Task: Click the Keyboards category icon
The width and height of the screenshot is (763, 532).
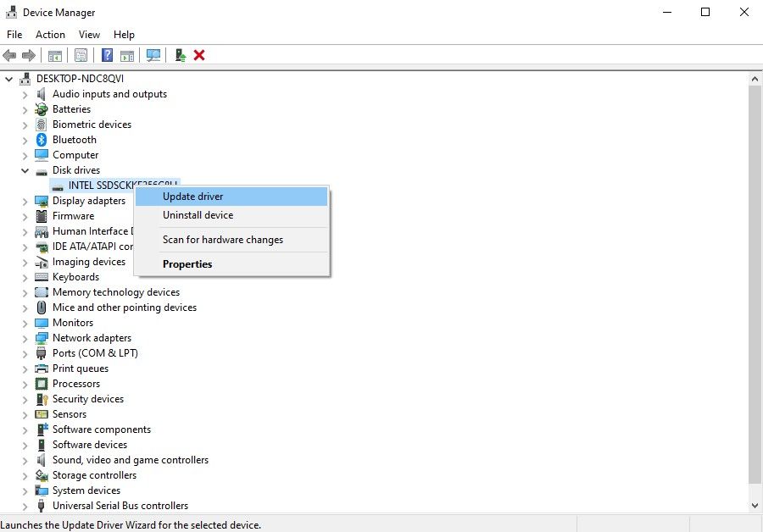Action: (x=42, y=277)
